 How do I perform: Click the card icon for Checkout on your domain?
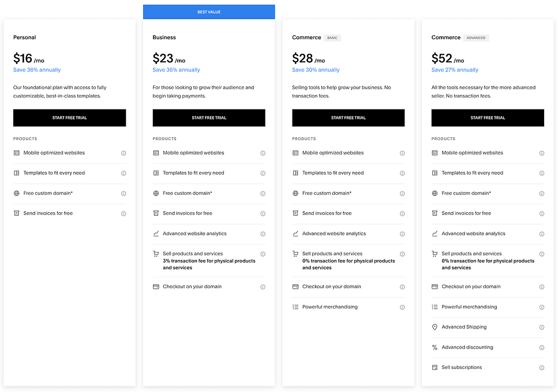156,287
